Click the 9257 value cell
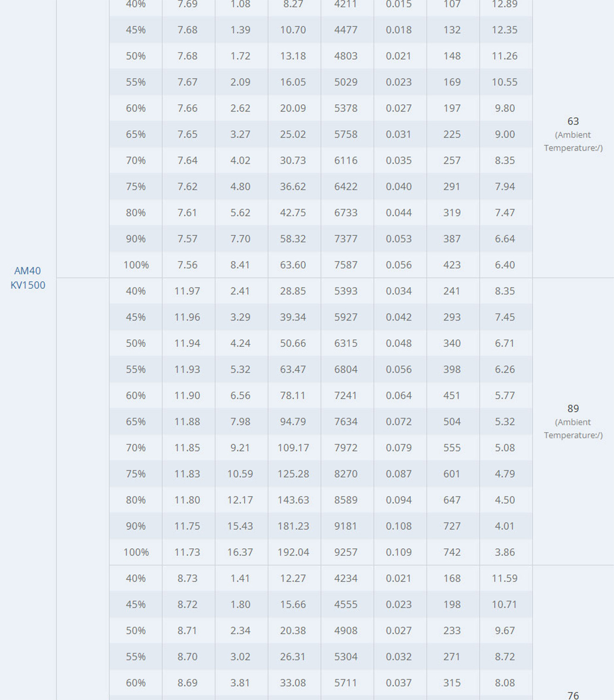 pyautogui.click(x=346, y=552)
